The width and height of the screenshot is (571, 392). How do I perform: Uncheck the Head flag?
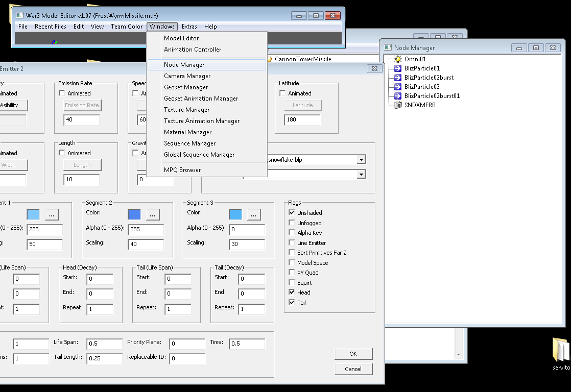point(292,292)
